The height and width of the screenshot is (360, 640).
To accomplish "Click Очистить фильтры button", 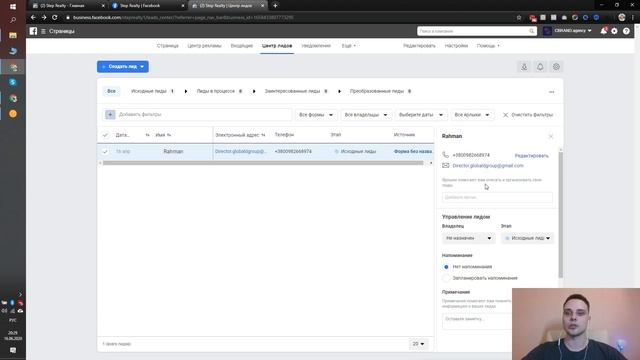I will tap(528, 115).
